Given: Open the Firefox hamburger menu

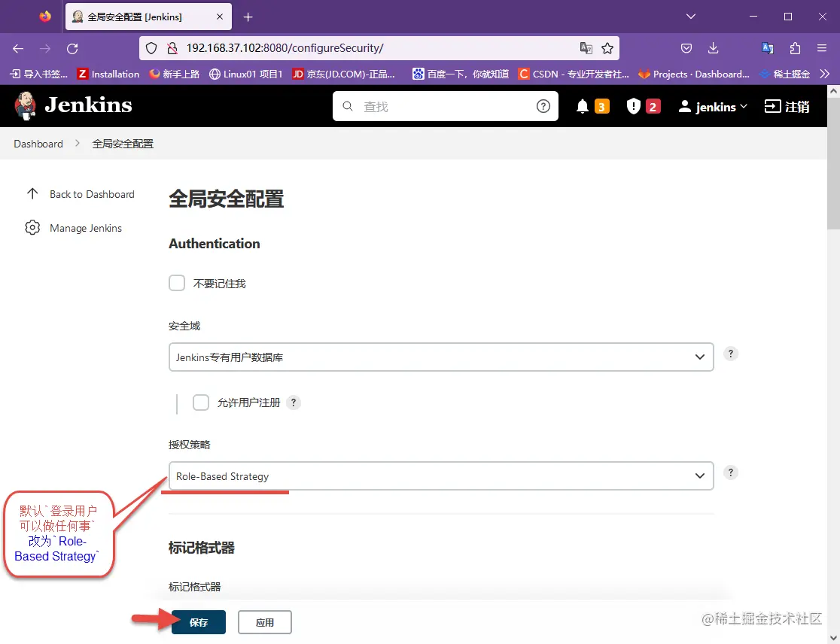Looking at the screenshot, I should pyautogui.click(x=822, y=48).
